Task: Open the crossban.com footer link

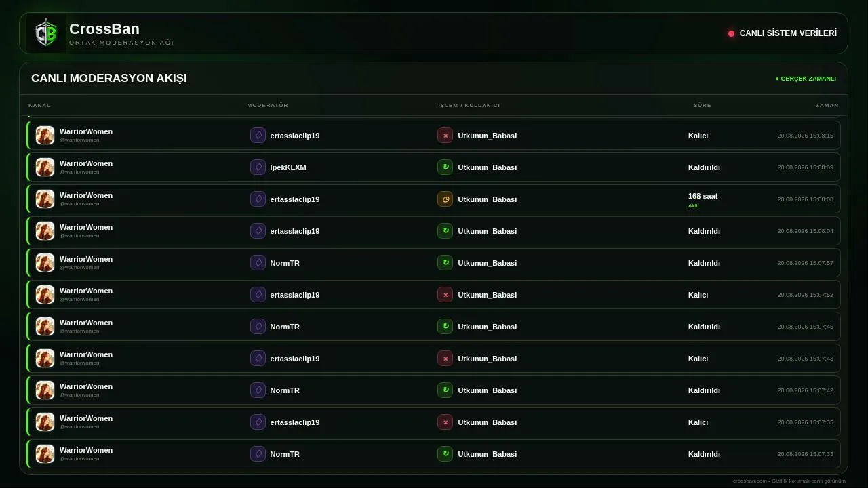Action: (750, 481)
